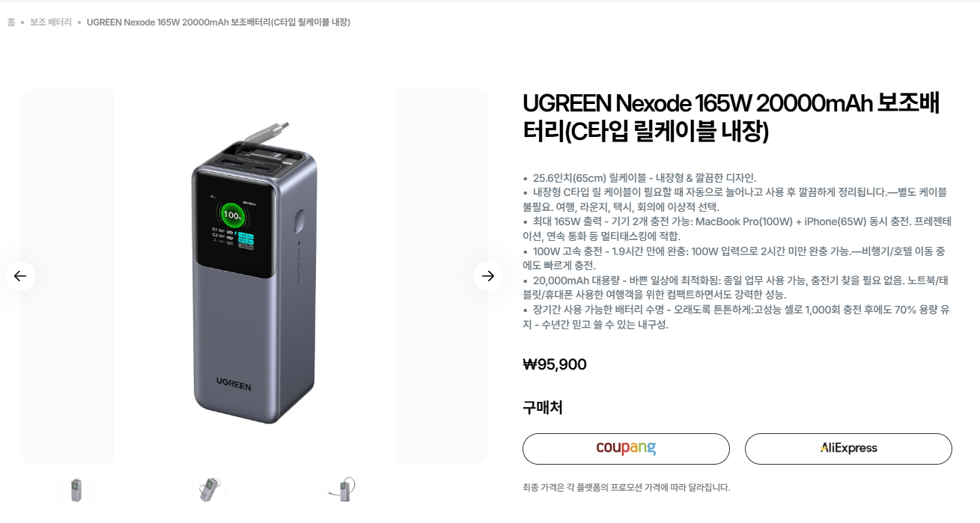Image resolution: width=980 pixels, height=523 pixels.
Task: Advance to the next product image arrow
Action: tap(488, 276)
